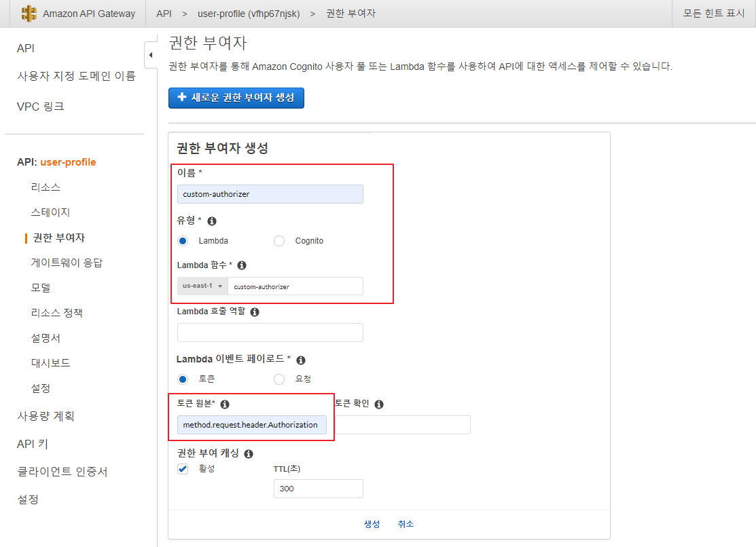The width and height of the screenshot is (756, 547).
Task: Click info icon next to Lambda 함수
Action: tap(242, 265)
